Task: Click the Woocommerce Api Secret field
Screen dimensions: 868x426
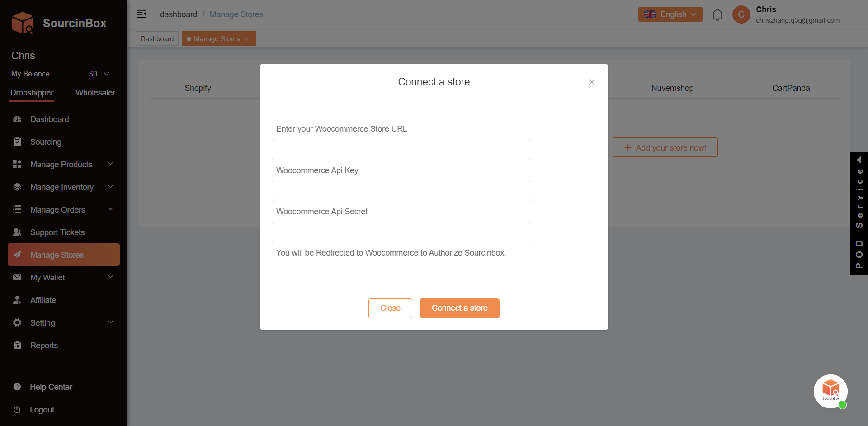Action: tap(401, 232)
